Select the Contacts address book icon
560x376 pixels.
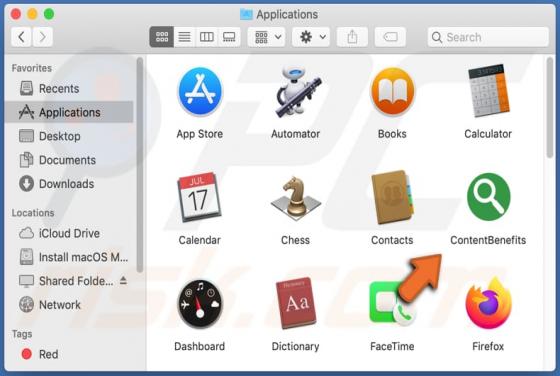(x=392, y=197)
